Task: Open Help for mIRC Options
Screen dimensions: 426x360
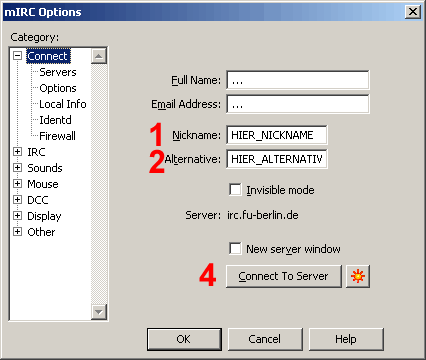Action: click(x=346, y=339)
